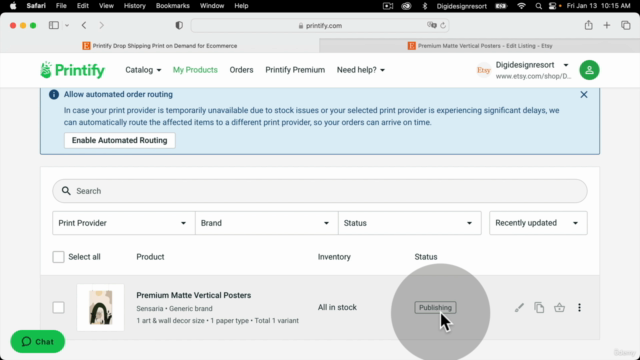Image resolution: width=640 pixels, height=360 pixels.
Task: Expand the Catalog menu
Action: point(143,70)
